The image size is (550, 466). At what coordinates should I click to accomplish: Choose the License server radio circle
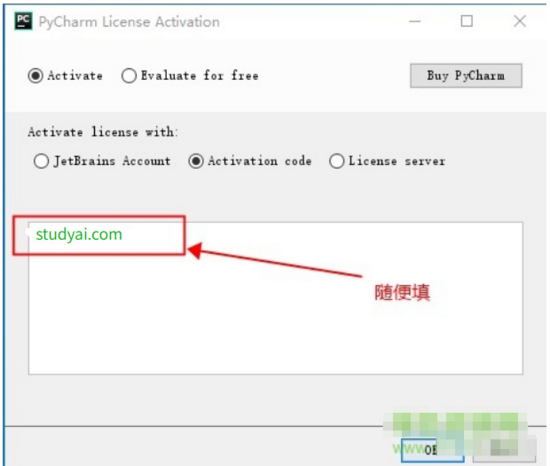[x=337, y=161]
